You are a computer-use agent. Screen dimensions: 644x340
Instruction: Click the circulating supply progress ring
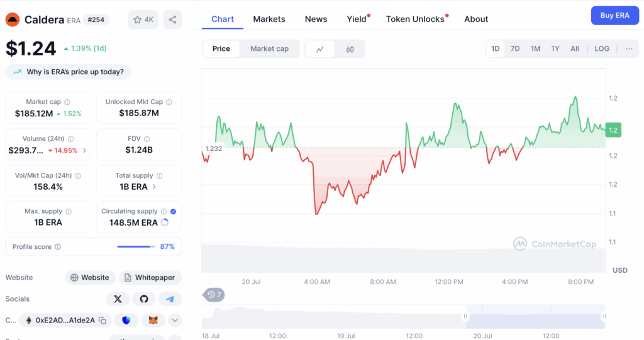coord(165,222)
